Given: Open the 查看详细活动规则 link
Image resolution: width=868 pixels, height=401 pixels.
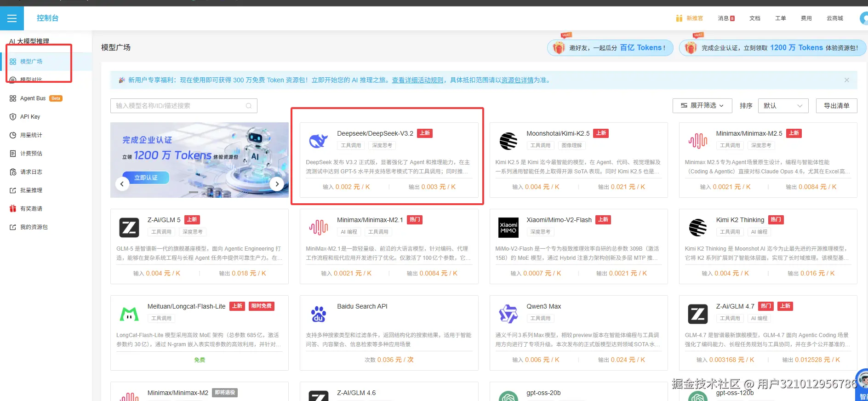Looking at the screenshot, I should point(417,80).
